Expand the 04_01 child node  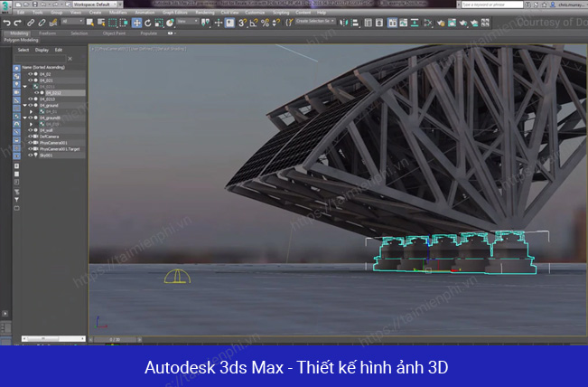pos(31,112)
